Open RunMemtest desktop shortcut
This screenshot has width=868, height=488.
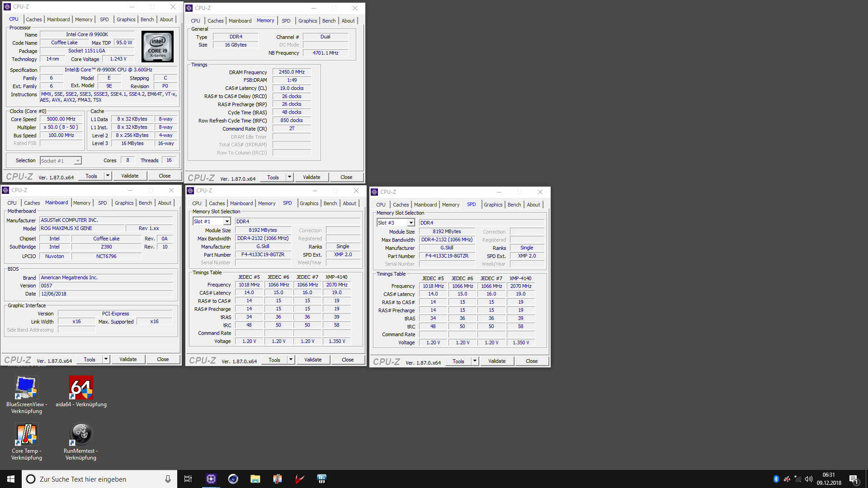pyautogui.click(x=81, y=441)
